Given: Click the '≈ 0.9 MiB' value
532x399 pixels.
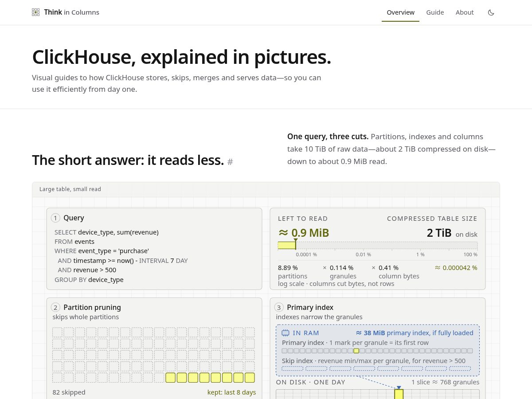Looking at the screenshot, I should click(x=304, y=233).
